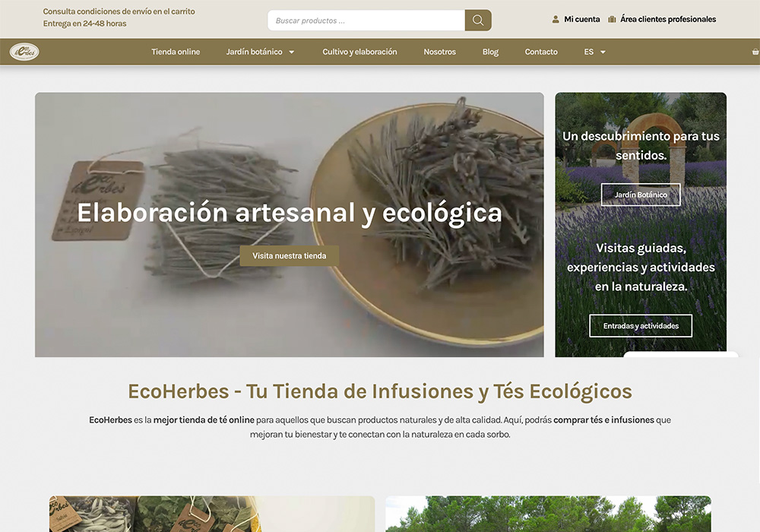
Task: Open the EcoHerbes logo home link
Action: [x=24, y=52]
